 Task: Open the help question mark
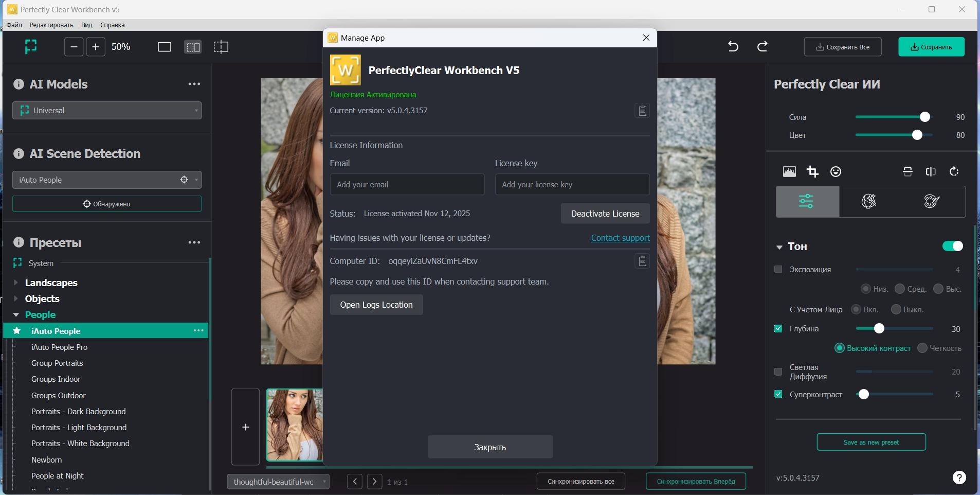tap(959, 478)
